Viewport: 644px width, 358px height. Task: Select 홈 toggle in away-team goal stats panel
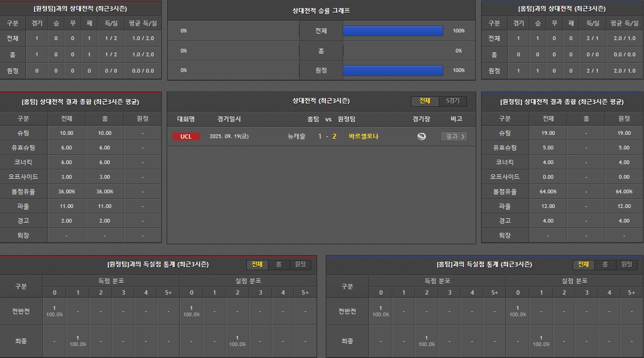[x=279, y=264]
